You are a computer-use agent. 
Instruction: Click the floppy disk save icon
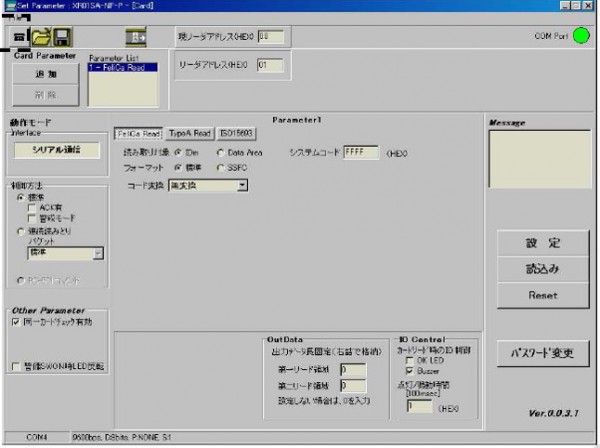62,38
